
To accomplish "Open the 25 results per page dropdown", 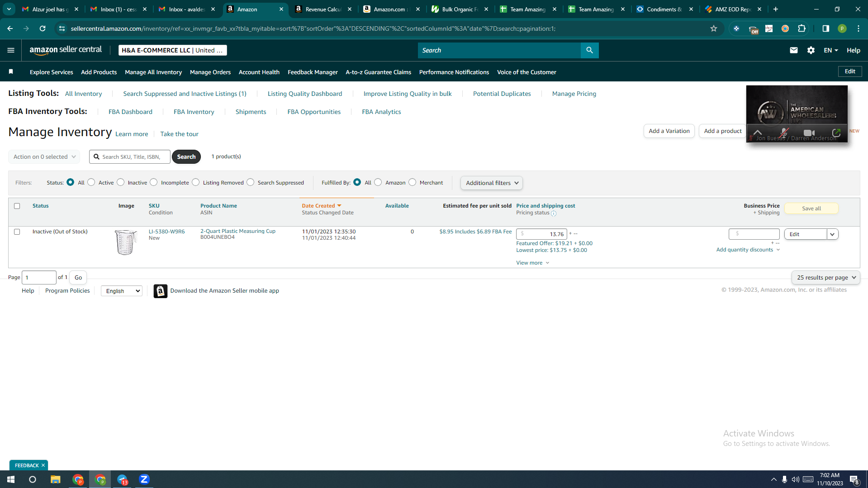I will tap(825, 277).
